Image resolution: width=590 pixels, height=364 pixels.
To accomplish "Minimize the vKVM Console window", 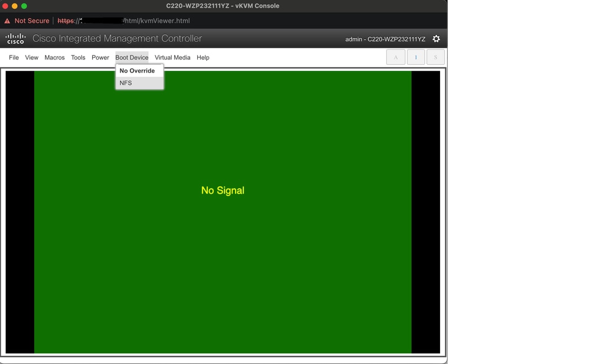I will (15, 6).
